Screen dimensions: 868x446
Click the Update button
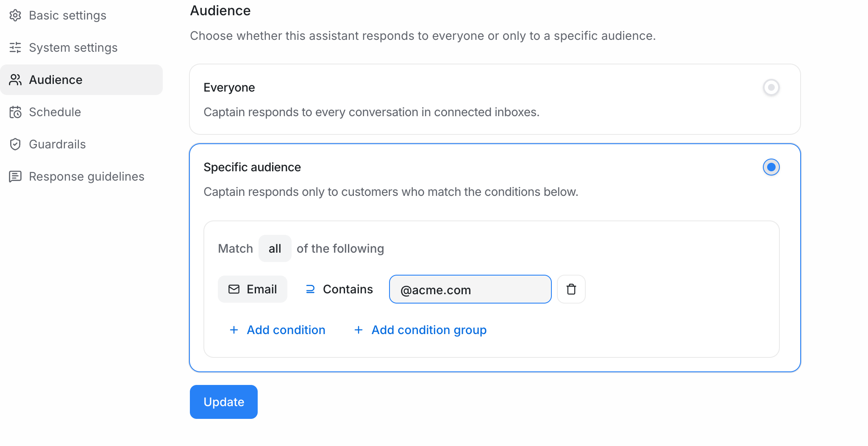coord(224,402)
